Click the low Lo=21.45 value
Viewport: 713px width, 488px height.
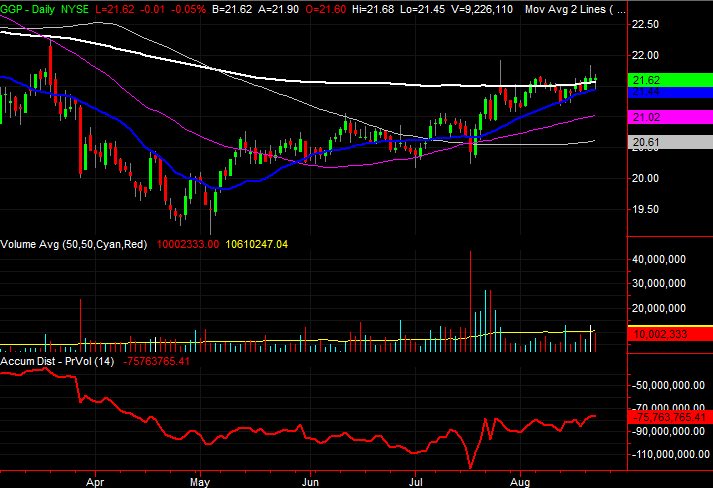422,9
